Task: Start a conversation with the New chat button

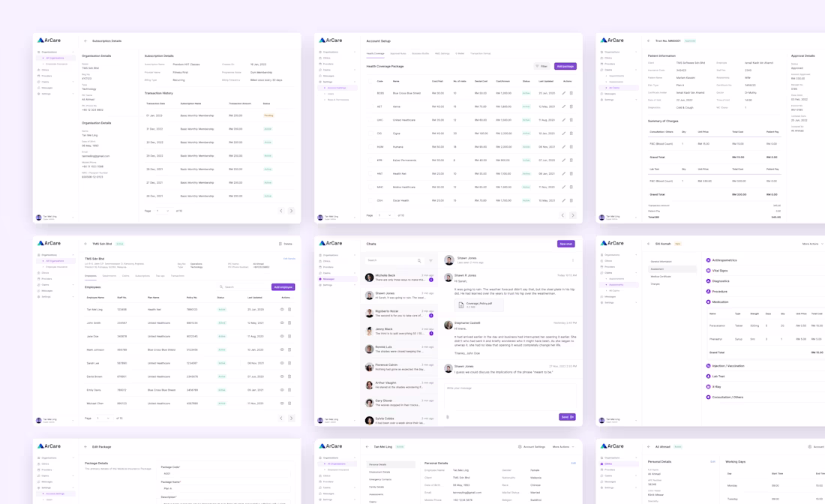Action: click(x=566, y=244)
